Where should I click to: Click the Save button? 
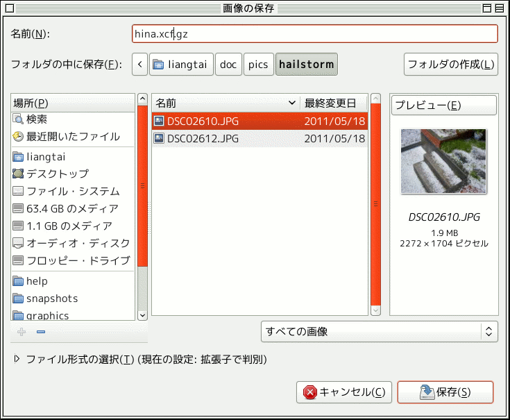click(x=445, y=392)
